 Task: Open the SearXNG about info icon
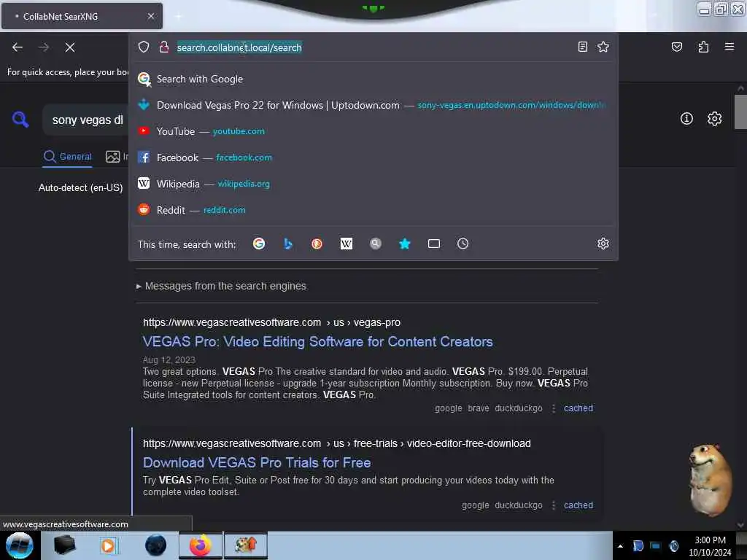coord(686,119)
